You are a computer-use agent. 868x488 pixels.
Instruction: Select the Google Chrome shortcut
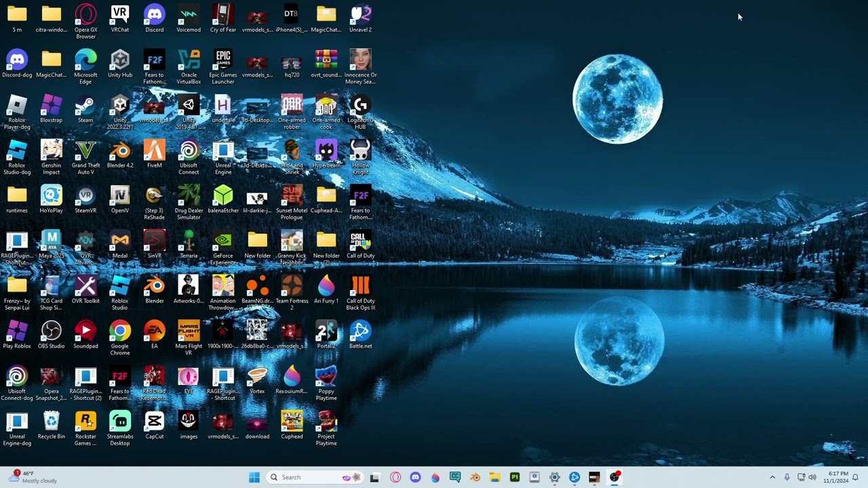tap(120, 339)
